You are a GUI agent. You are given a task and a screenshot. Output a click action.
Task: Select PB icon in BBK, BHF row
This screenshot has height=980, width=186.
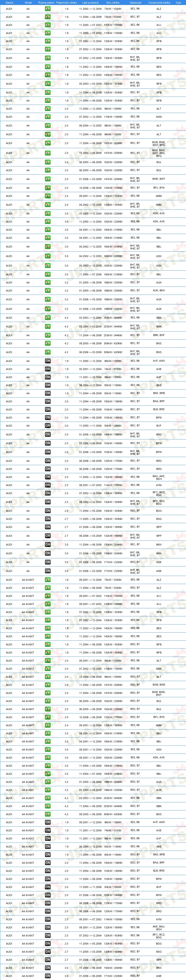point(48,335)
